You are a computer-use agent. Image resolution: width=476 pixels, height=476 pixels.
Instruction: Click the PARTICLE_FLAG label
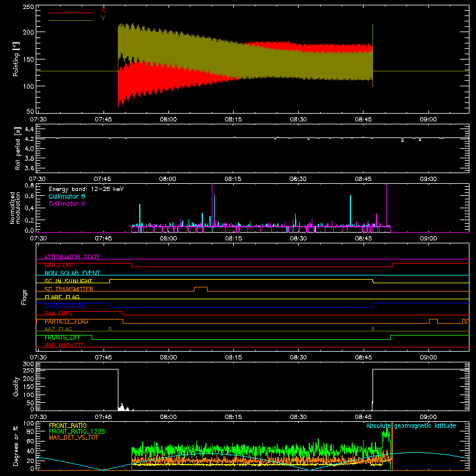[67, 321]
